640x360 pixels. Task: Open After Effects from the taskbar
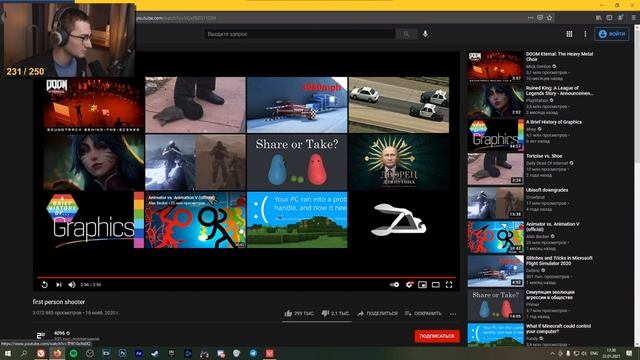[139, 353]
